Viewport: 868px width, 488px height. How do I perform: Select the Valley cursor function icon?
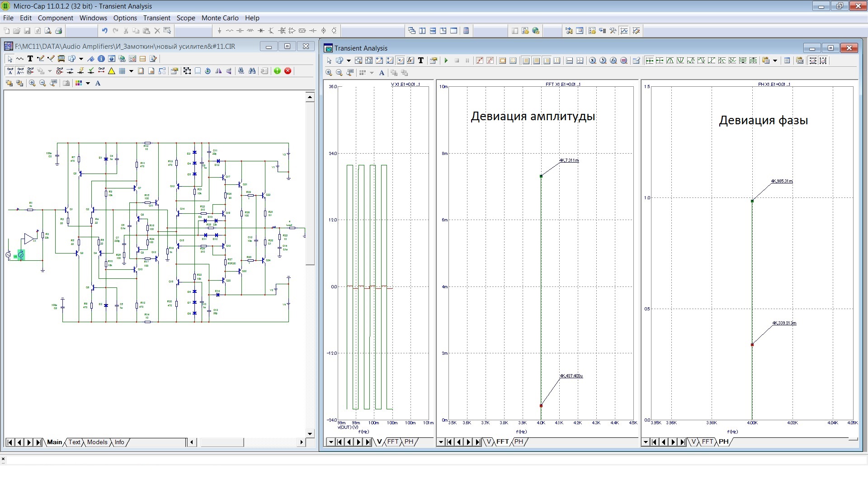pos(680,60)
